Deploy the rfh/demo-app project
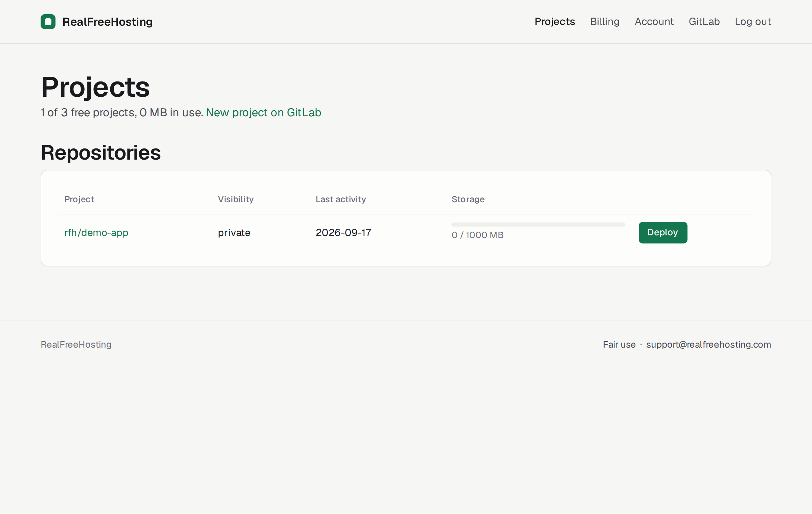The height and width of the screenshot is (514, 812). [663, 233]
